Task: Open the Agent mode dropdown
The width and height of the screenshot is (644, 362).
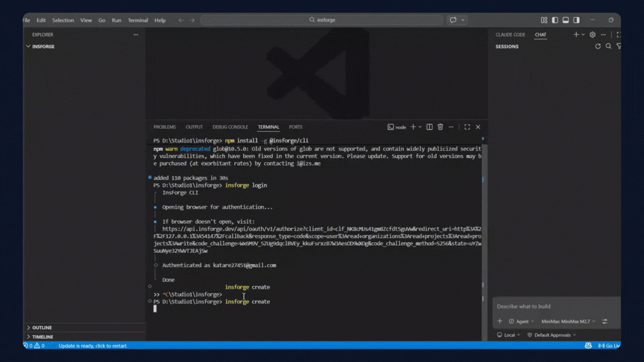Action: 521,321
